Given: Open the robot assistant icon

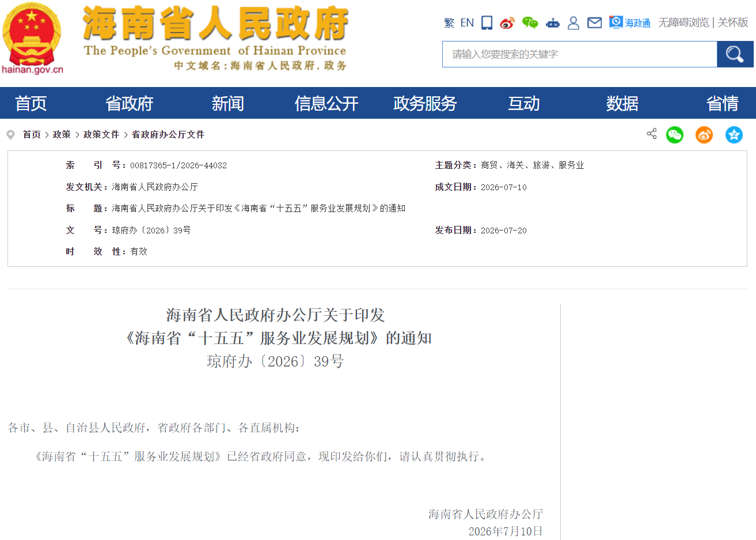Looking at the screenshot, I should 553,22.
